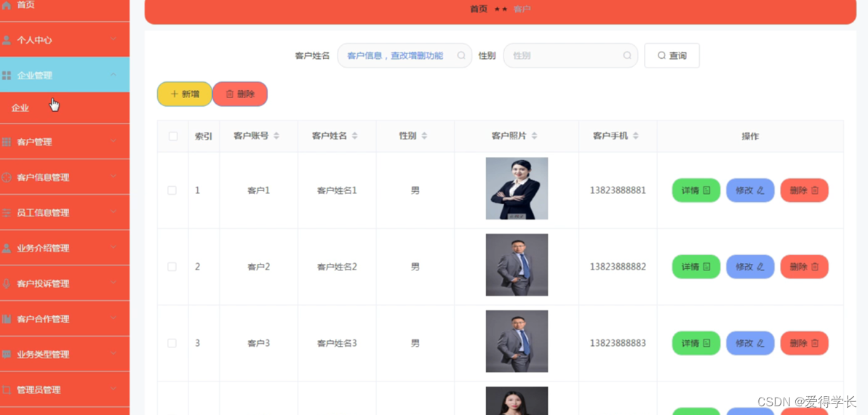Expand 客户信息管理 menu chevron

click(114, 177)
